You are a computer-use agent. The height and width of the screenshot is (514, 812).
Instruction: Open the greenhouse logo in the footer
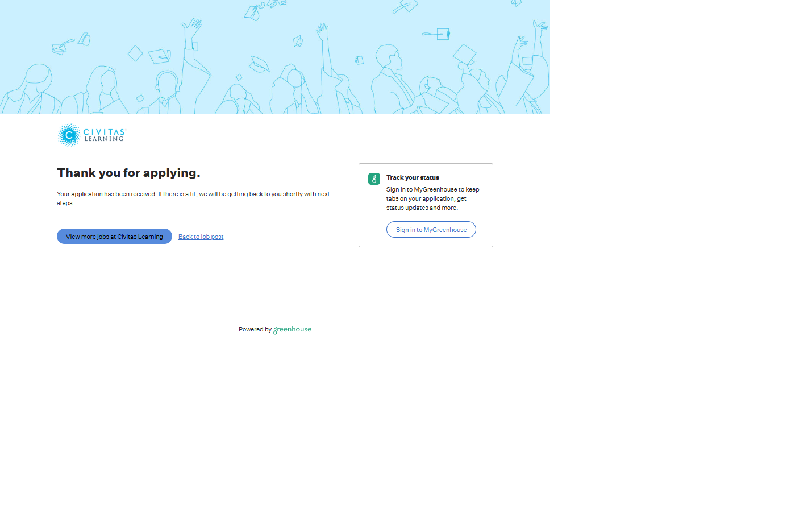pyautogui.click(x=292, y=330)
